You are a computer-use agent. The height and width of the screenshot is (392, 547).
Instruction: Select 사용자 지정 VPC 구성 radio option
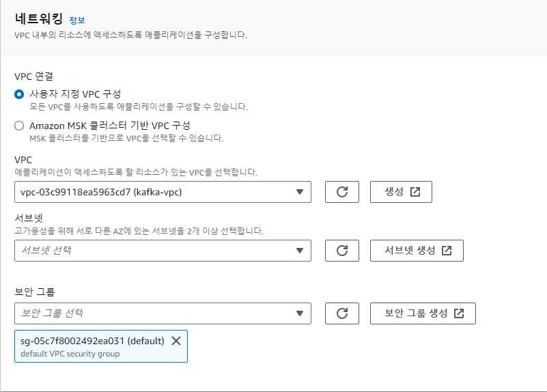[x=19, y=94]
